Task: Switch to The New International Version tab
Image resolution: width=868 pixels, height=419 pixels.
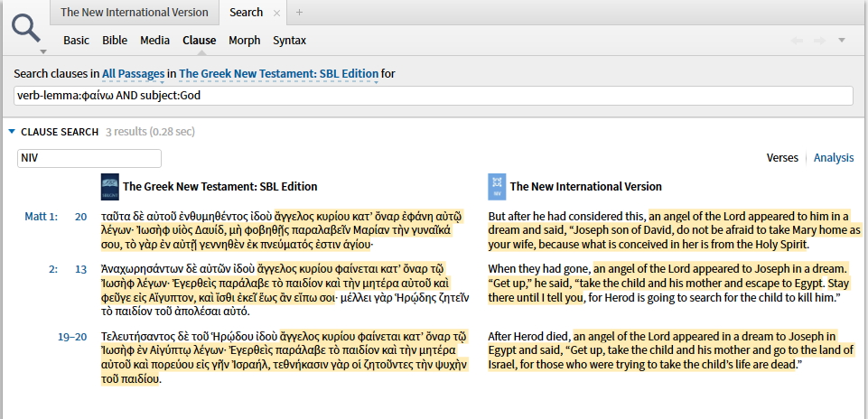Action: 134,12
